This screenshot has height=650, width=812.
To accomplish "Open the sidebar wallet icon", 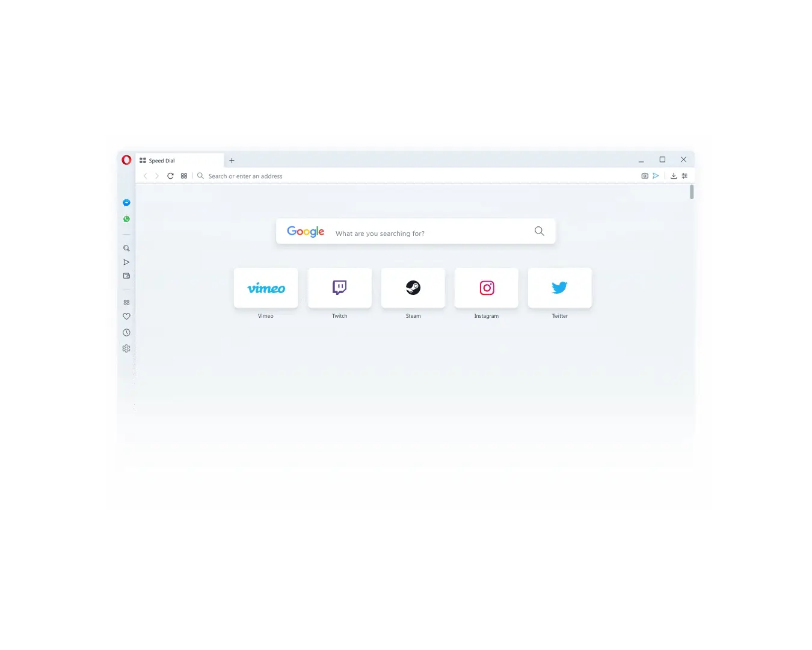I will (126, 276).
